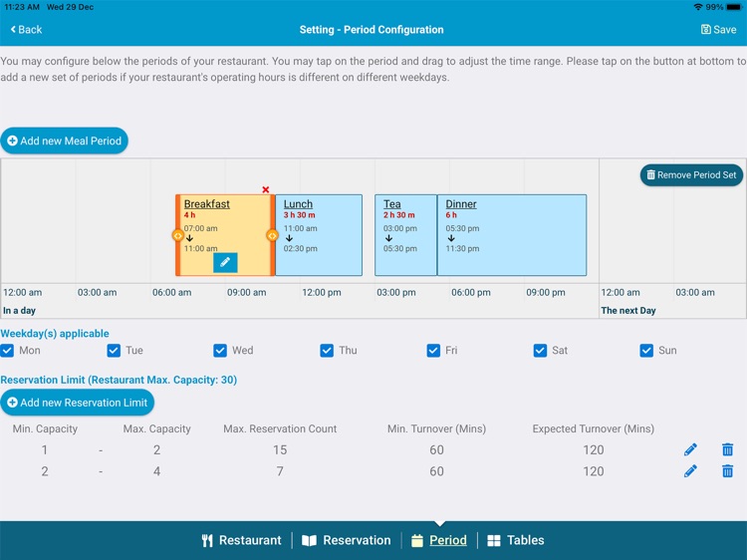Image resolution: width=747 pixels, height=560 pixels.
Task: Uncheck the Thu weekday checkbox
Action: [327, 351]
